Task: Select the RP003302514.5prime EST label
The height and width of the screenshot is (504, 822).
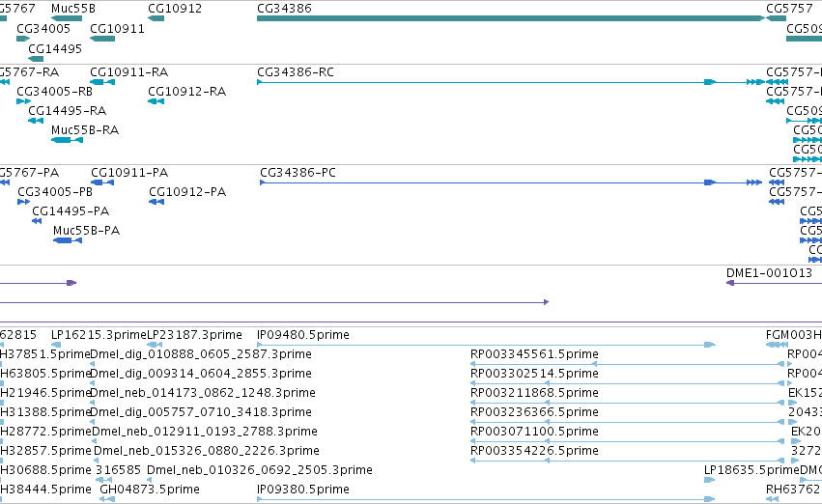Action: tap(534, 374)
